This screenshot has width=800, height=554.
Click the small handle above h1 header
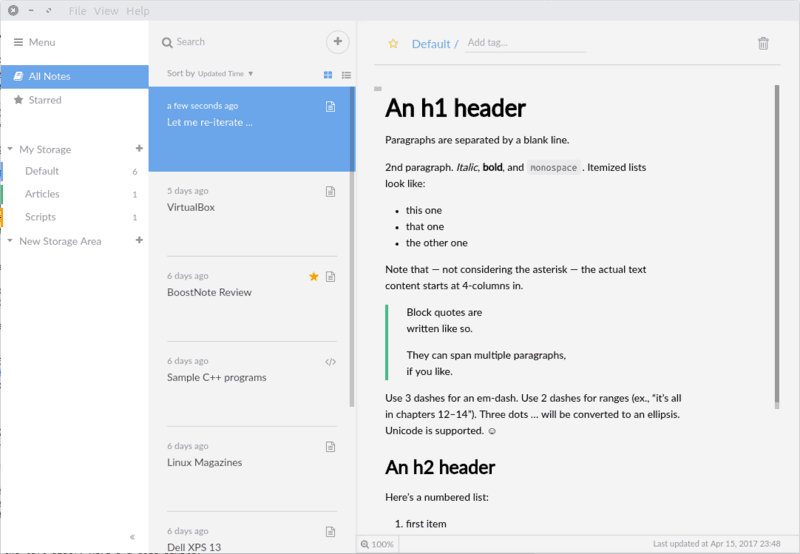pos(378,89)
